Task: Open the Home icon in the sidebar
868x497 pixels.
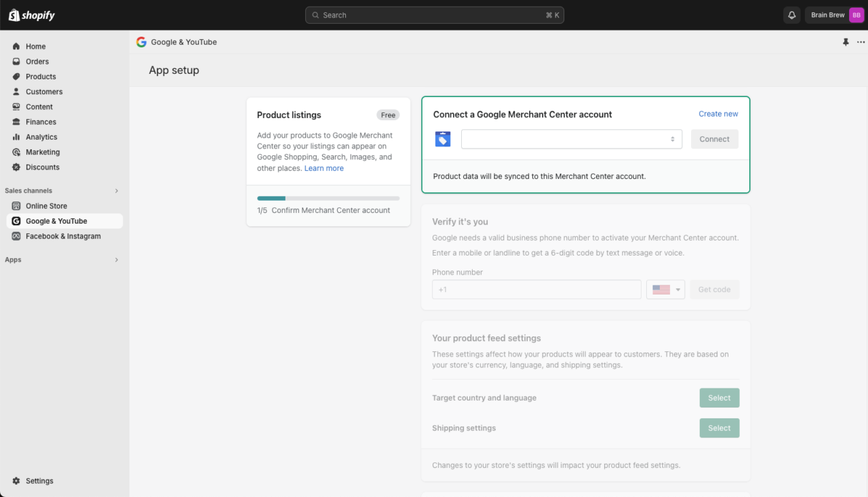Action: point(16,46)
